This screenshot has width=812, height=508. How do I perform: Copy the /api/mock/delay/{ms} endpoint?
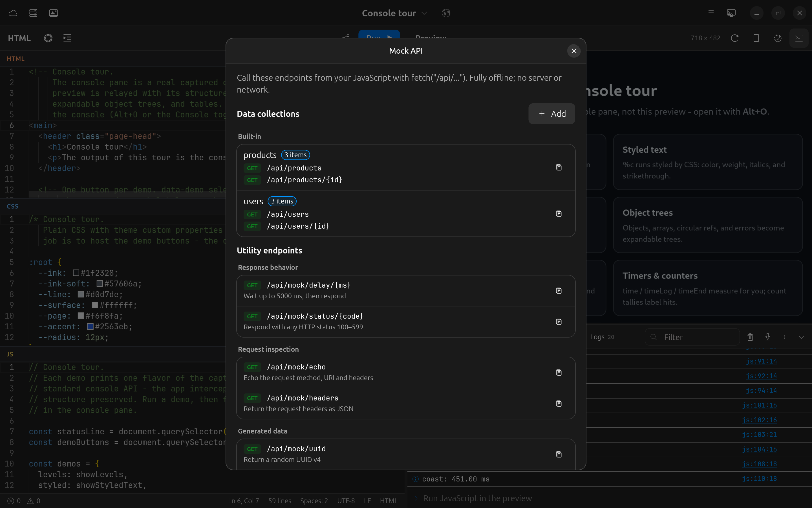coord(559,291)
